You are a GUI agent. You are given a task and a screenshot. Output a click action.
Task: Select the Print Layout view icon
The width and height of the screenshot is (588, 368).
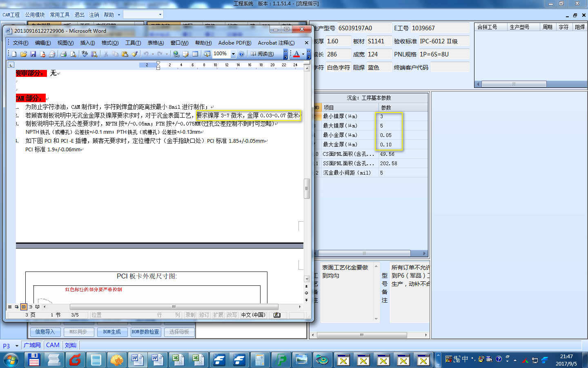24,307
